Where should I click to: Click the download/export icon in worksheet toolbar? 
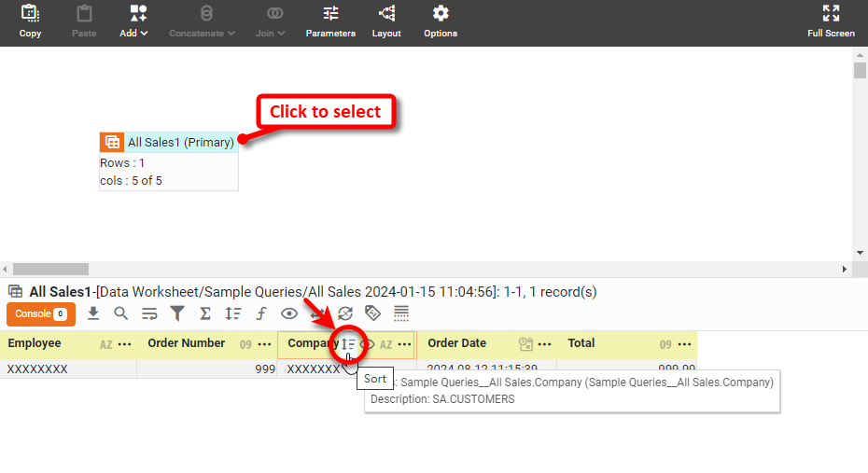tap(93, 313)
